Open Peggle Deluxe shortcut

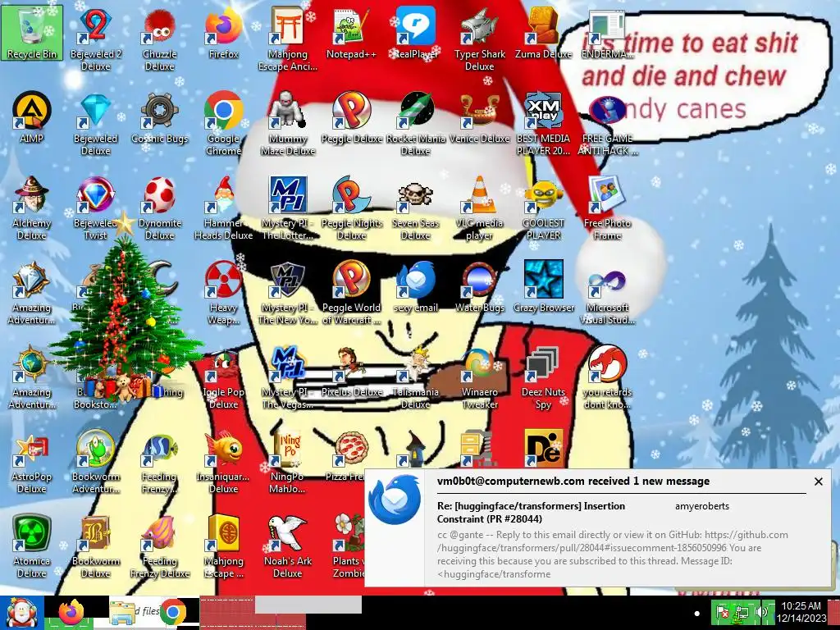click(351, 118)
